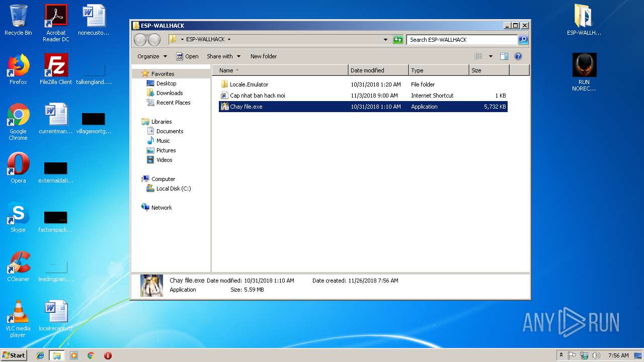Open Downloads in Favorites sidebar

[x=170, y=93]
